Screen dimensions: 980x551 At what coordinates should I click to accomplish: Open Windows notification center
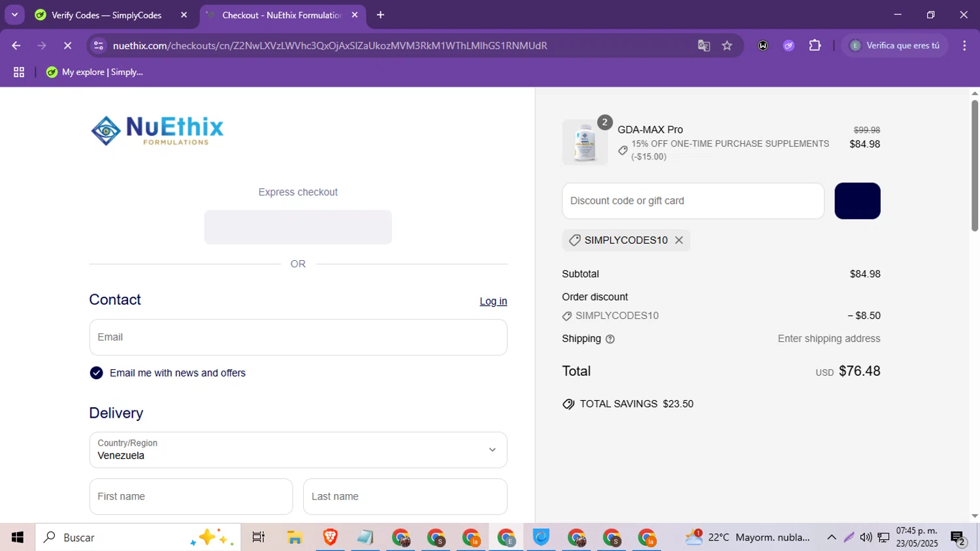(958, 537)
